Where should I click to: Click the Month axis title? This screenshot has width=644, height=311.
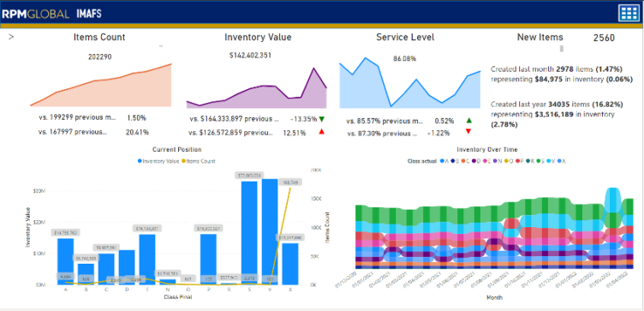(x=494, y=297)
